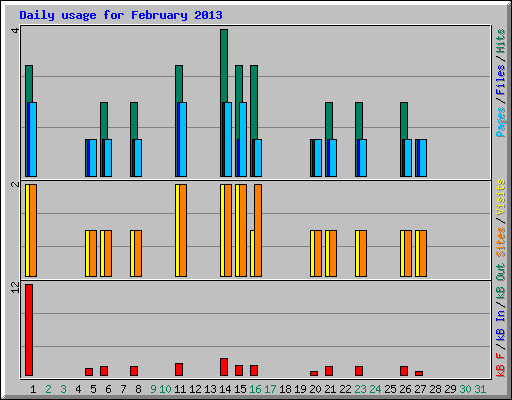Click the "kB F" legend label
The height and width of the screenshot is (400, 512).
[x=500, y=365]
